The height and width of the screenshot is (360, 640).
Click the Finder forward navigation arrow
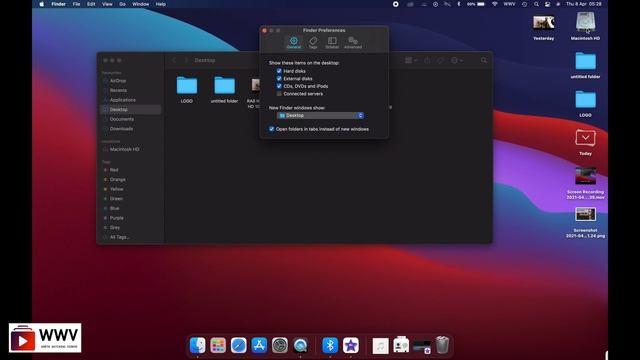click(187, 60)
